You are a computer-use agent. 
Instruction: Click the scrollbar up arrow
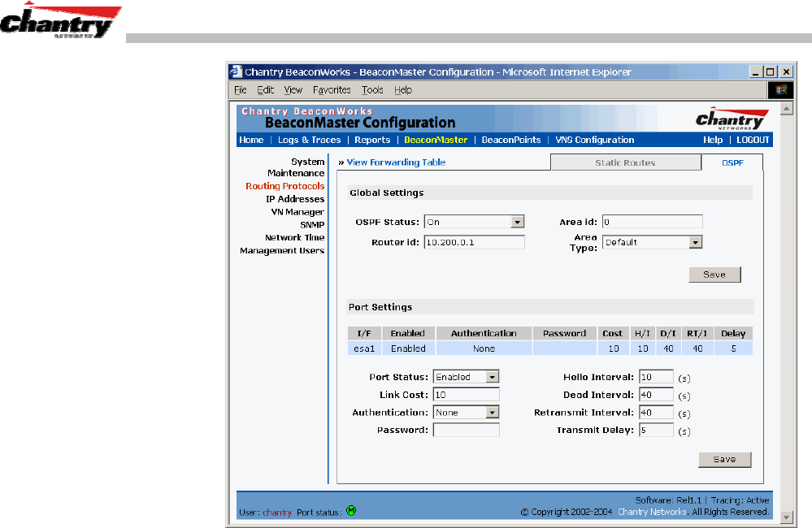pyautogui.click(x=787, y=109)
